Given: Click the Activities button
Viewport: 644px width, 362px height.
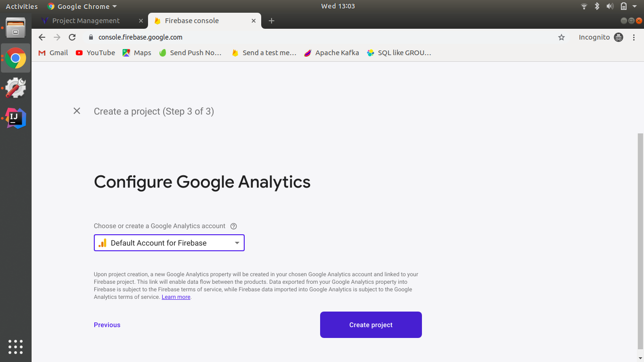Looking at the screenshot, I should coord(22,6).
